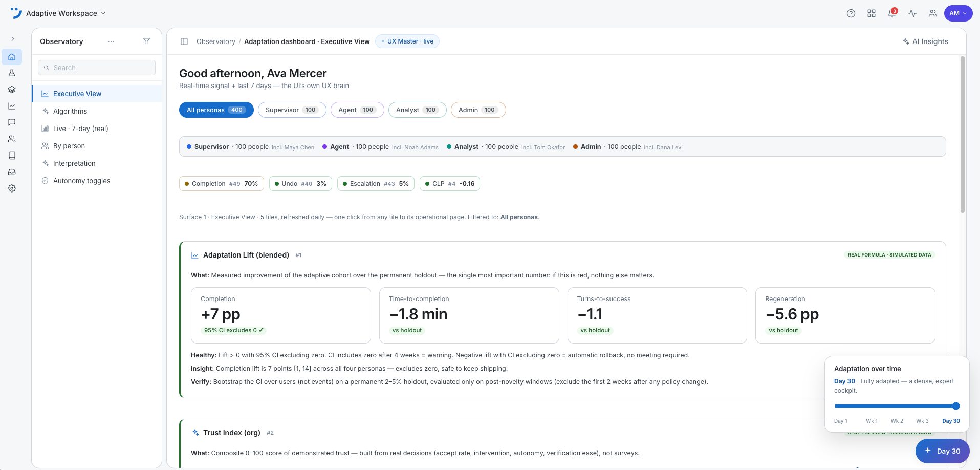Click the activity pulse icon in top bar

click(x=912, y=13)
